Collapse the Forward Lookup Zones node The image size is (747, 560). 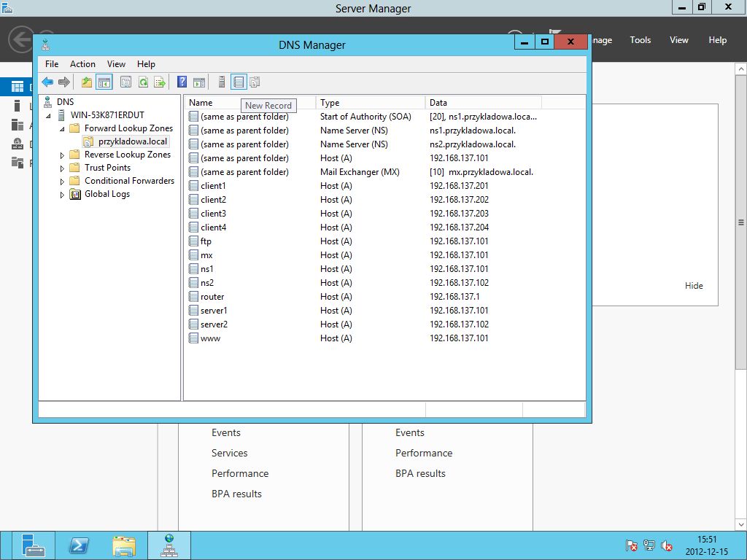(62, 129)
